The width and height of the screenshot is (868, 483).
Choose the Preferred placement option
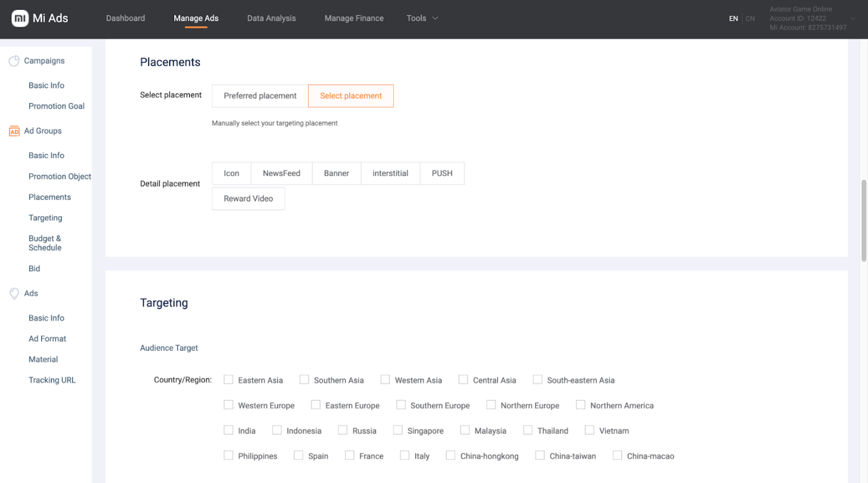(260, 96)
